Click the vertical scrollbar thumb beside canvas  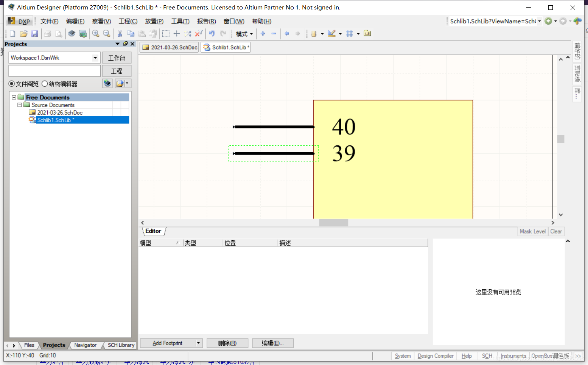click(x=561, y=139)
